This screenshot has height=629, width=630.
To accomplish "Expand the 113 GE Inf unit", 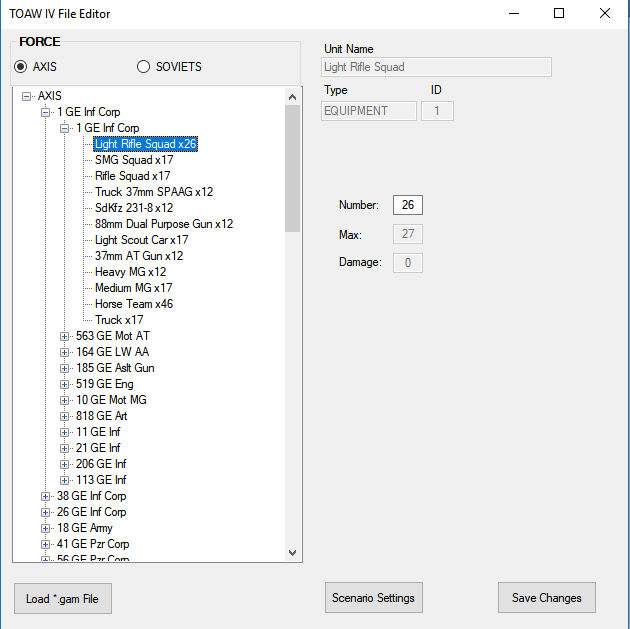I will tap(64, 480).
